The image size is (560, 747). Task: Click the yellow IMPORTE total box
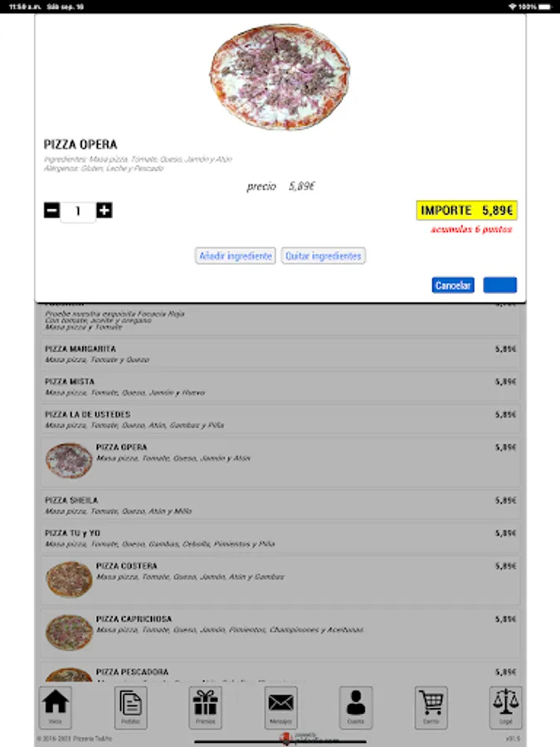466,210
